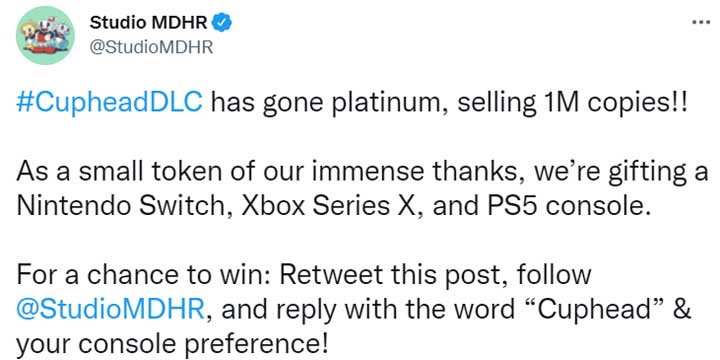Click the "Retweet this post" text

click(394, 276)
